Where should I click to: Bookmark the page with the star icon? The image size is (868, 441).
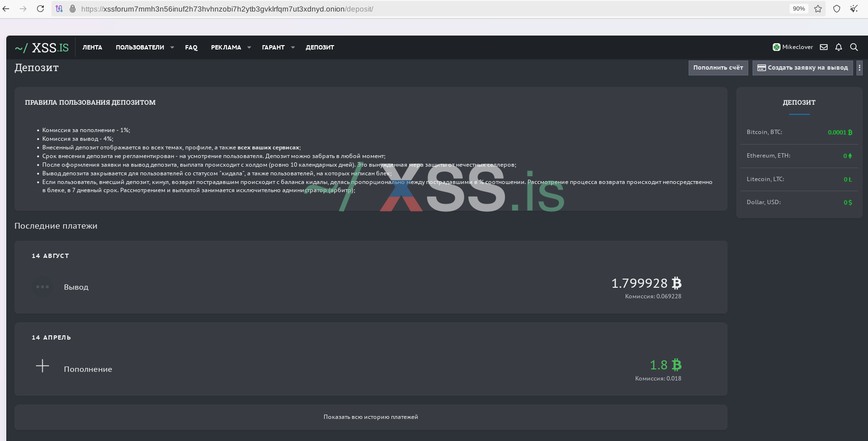click(818, 9)
